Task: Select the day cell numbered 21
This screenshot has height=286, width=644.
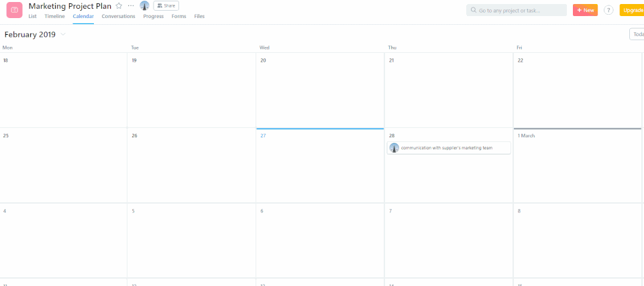Action: click(x=449, y=90)
